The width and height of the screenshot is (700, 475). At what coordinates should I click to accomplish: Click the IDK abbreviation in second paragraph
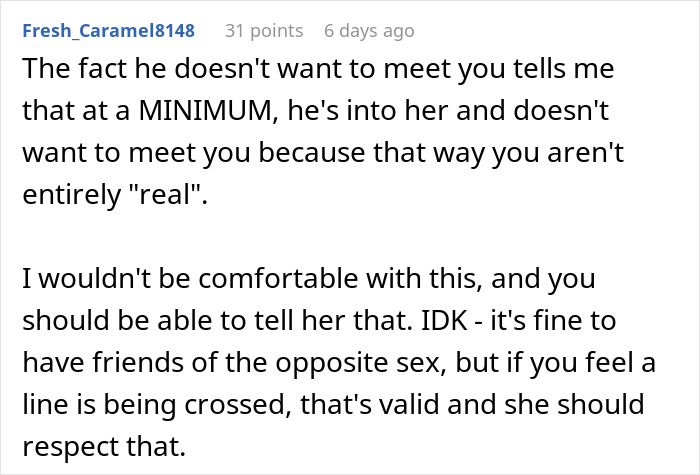pos(444,321)
